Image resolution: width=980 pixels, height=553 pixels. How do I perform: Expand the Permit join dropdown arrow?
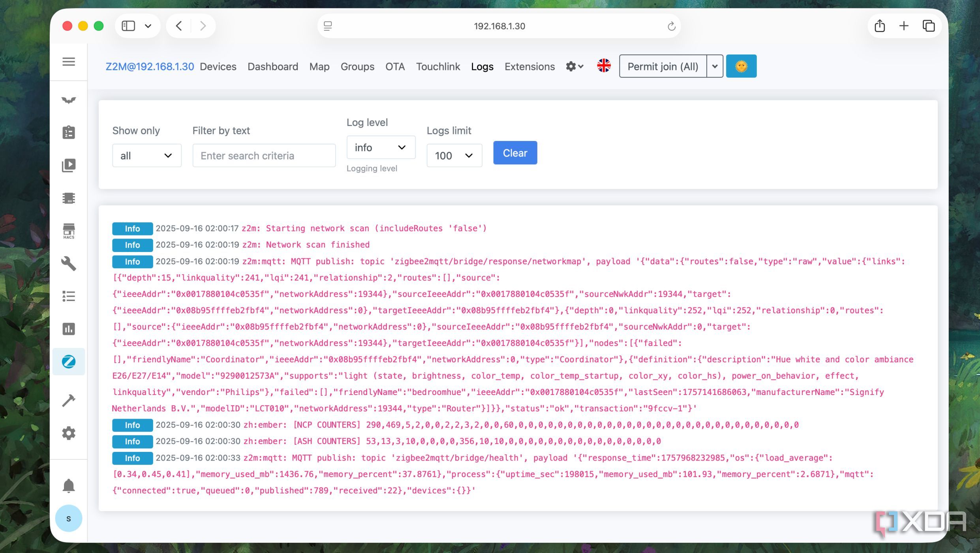(x=715, y=66)
